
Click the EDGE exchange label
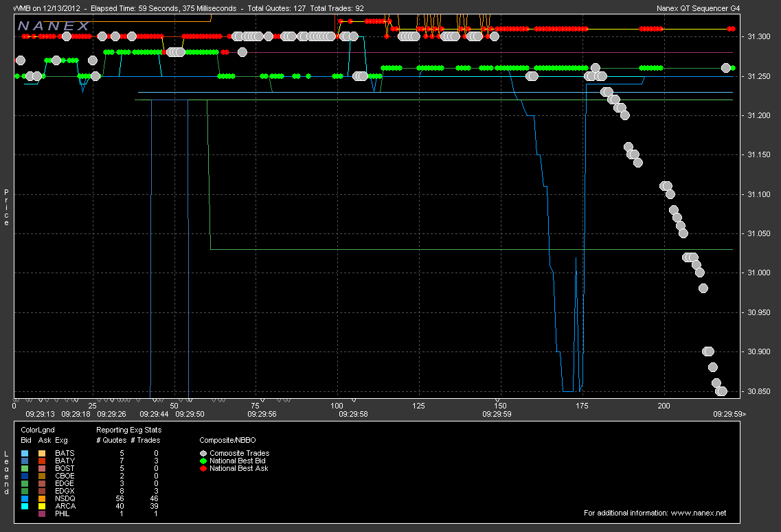pos(65,483)
